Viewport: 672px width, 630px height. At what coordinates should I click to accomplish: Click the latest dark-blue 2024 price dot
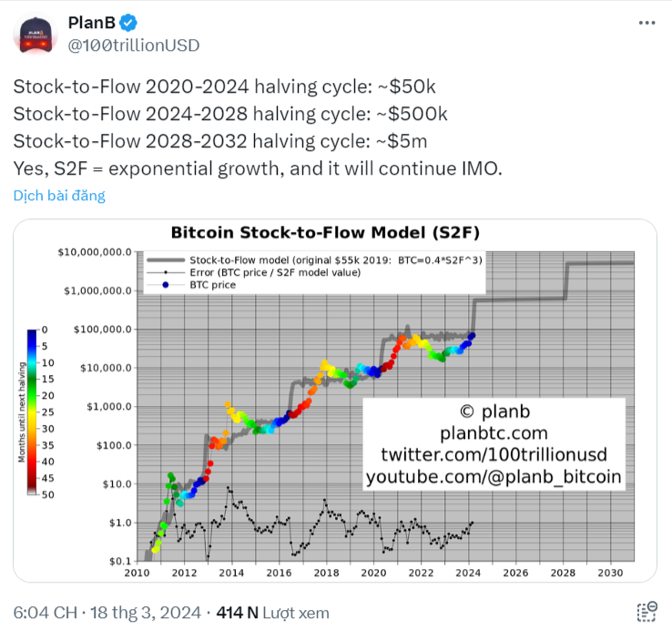(x=472, y=336)
